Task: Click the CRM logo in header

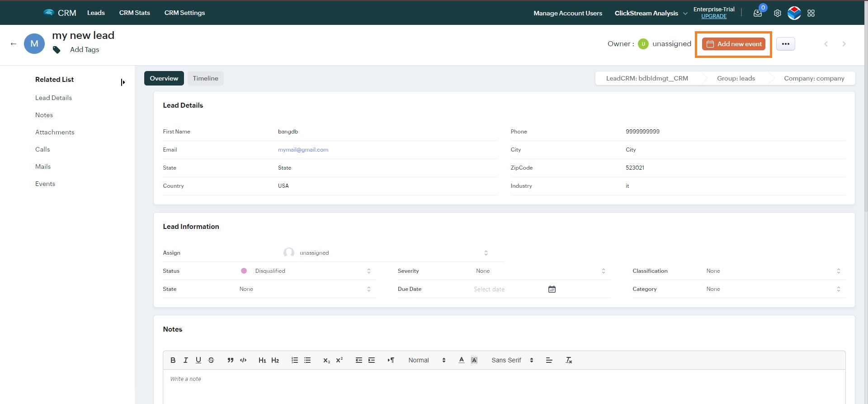Action: 60,13
